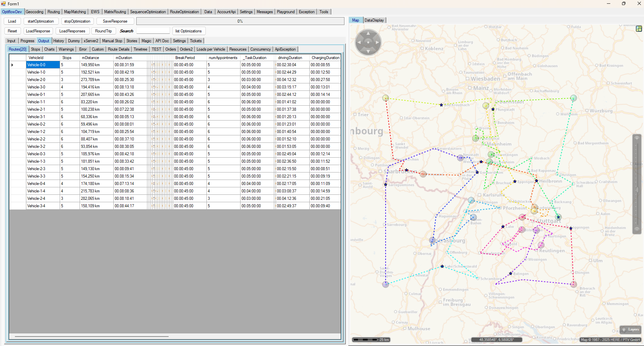The height and width of the screenshot is (346, 644).
Task: Expand the map Layers panel
Action: [x=631, y=329]
